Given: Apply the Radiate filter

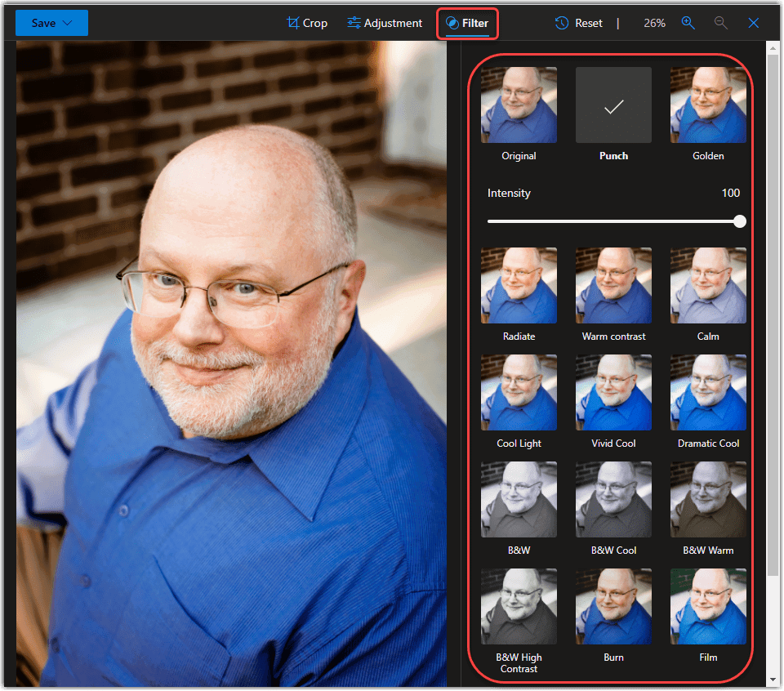Looking at the screenshot, I should (x=519, y=286).
